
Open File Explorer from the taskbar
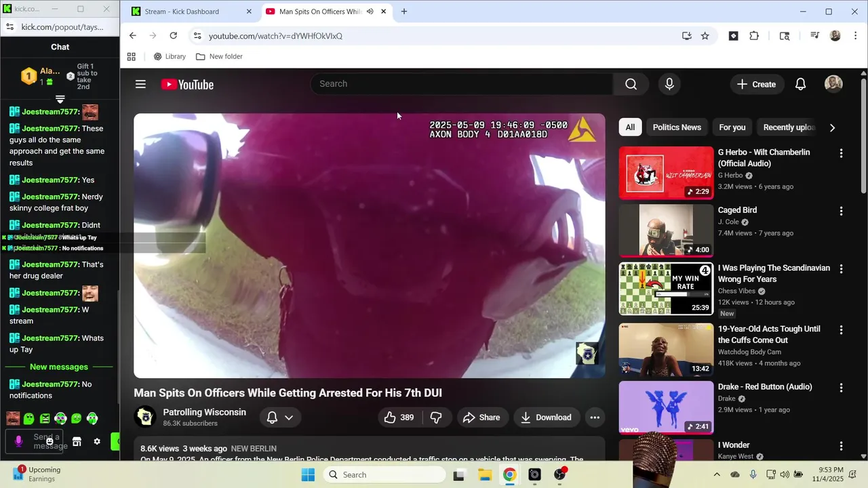coord(484,474)
